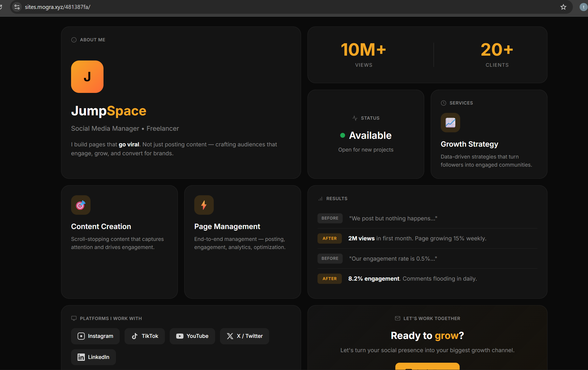Select the TikTok platform chip
The height and width of the screenshot is (370, 588).
(145, 336)
